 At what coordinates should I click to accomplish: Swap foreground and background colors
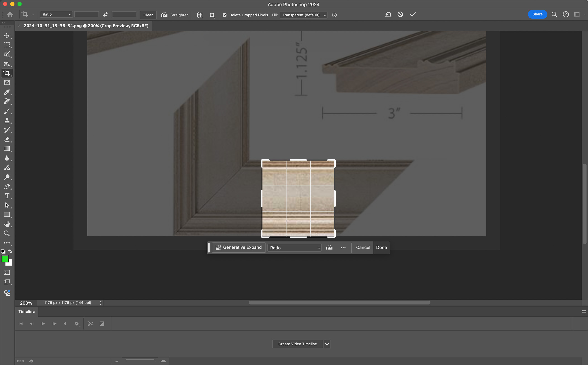10,251
